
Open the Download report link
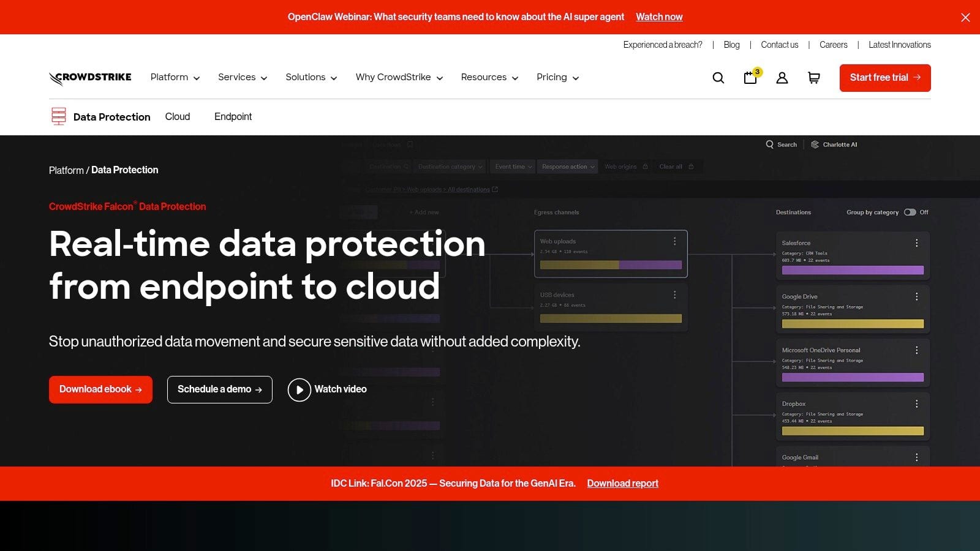pyautogui.click(x=623, y=484)
